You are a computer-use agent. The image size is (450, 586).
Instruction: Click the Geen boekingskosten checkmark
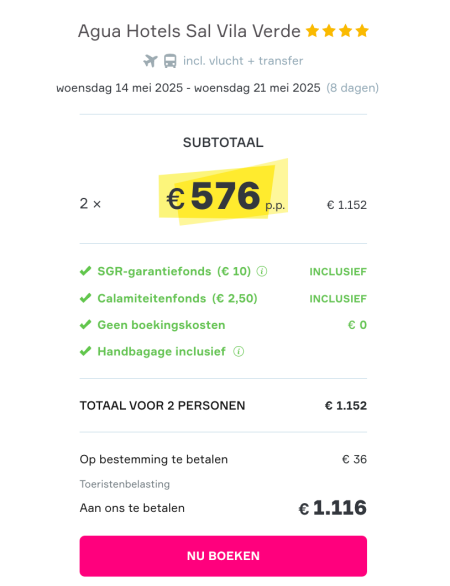[x=86, y=325]
